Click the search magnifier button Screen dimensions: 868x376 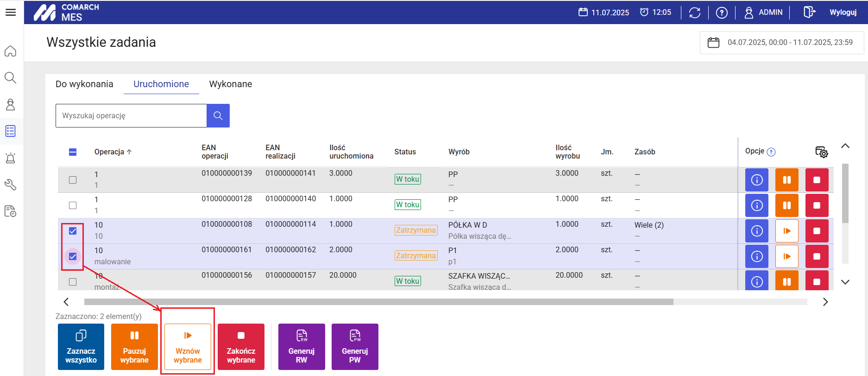click(218, 115)
